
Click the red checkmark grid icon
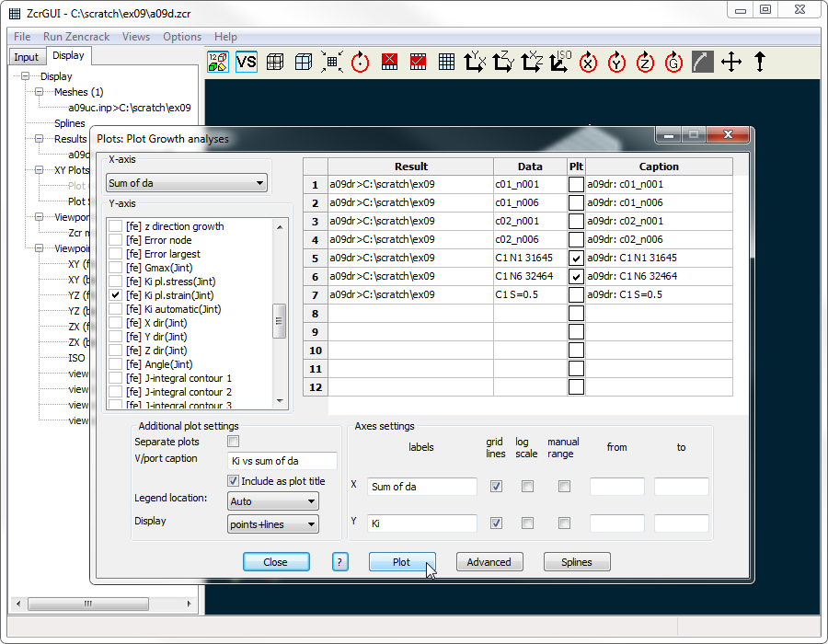(x=418, y=63)
